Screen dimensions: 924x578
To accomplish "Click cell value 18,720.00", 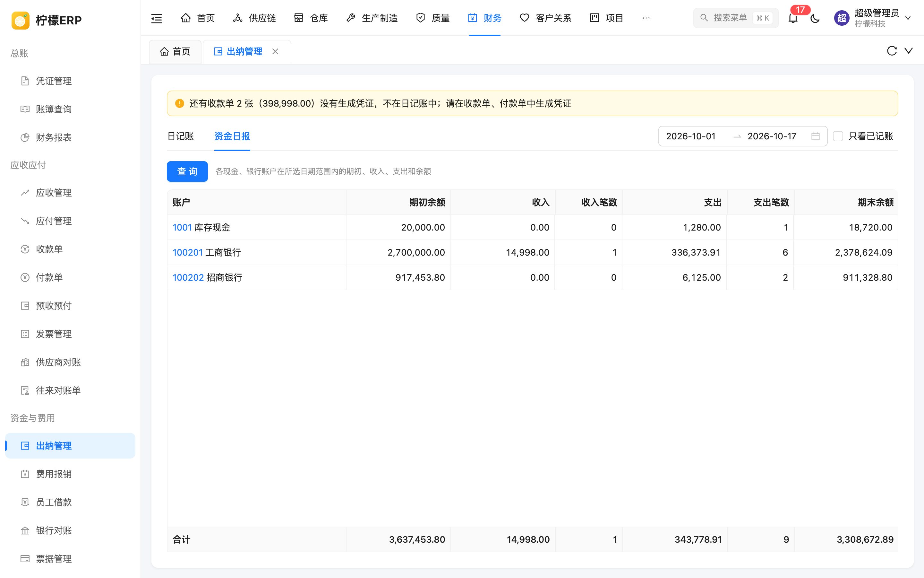I will click(x=870, y=227).
